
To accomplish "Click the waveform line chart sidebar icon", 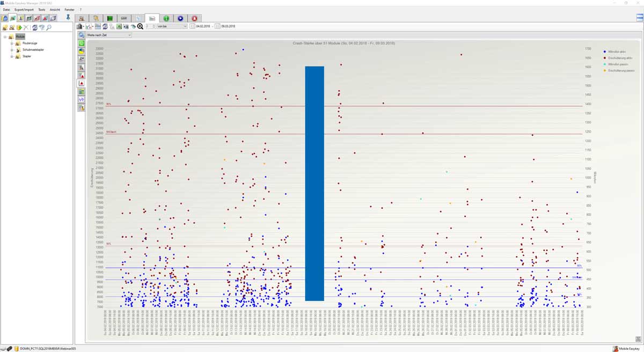I will tap(81, 100).
